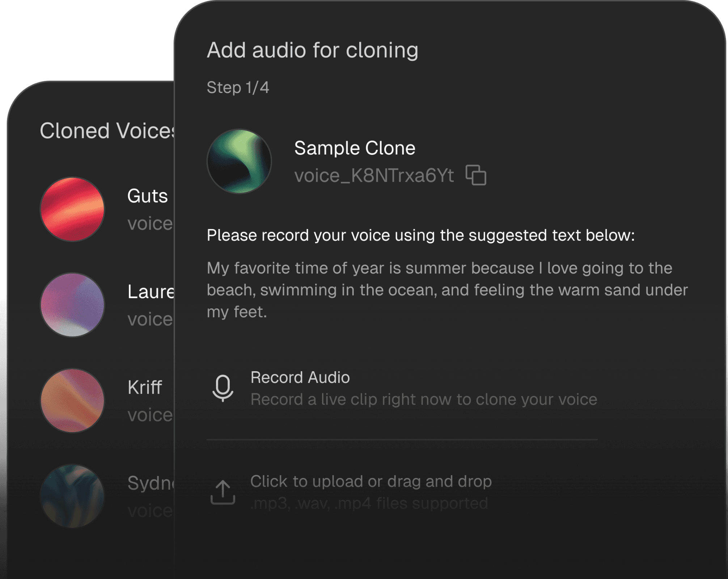
Task: Select the purple Lauren voice avatar
Action: pyautogui.click(x=72, y=305)
